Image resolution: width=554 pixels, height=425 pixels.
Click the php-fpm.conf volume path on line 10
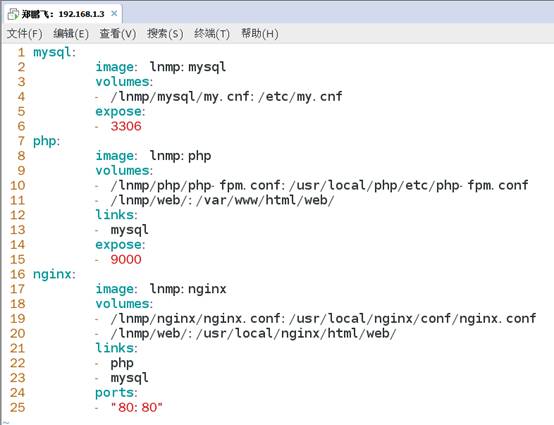319,185
